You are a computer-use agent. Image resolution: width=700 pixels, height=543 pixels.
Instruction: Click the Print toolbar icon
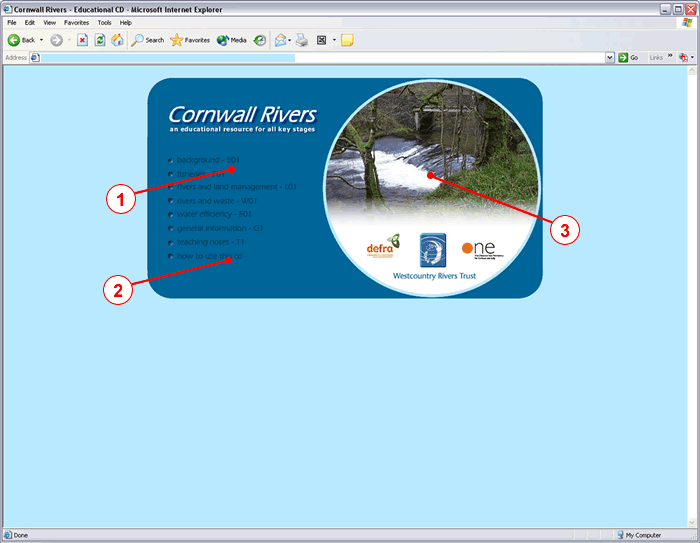tap(301, 40)
